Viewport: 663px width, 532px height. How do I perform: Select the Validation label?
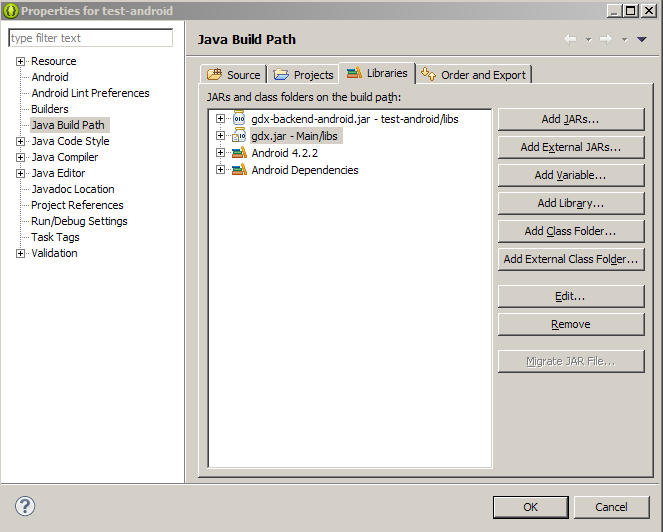[x=55, y=253]
